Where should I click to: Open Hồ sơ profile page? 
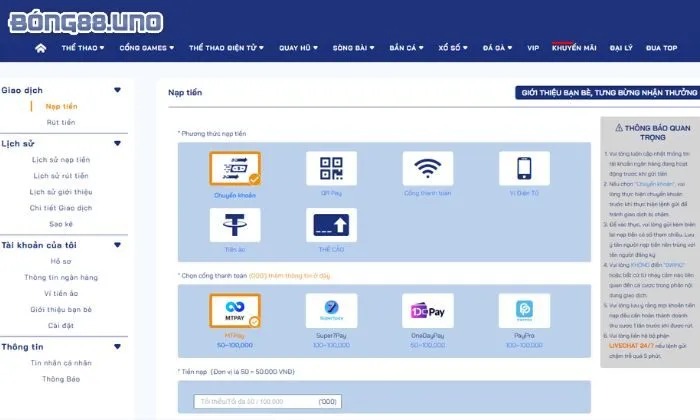click(61, 262)
